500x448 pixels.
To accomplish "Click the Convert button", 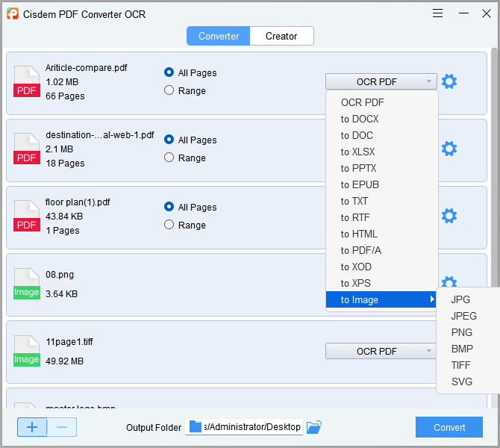I will (x=449, y=427).
